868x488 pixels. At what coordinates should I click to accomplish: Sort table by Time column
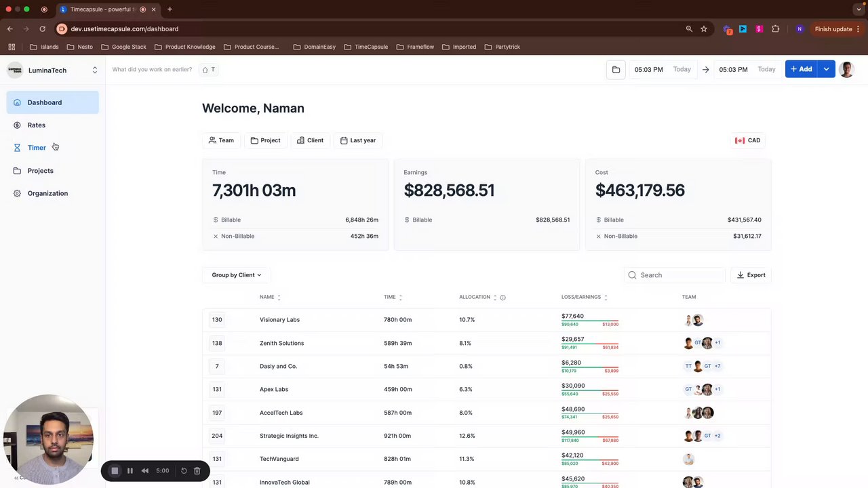393,297
